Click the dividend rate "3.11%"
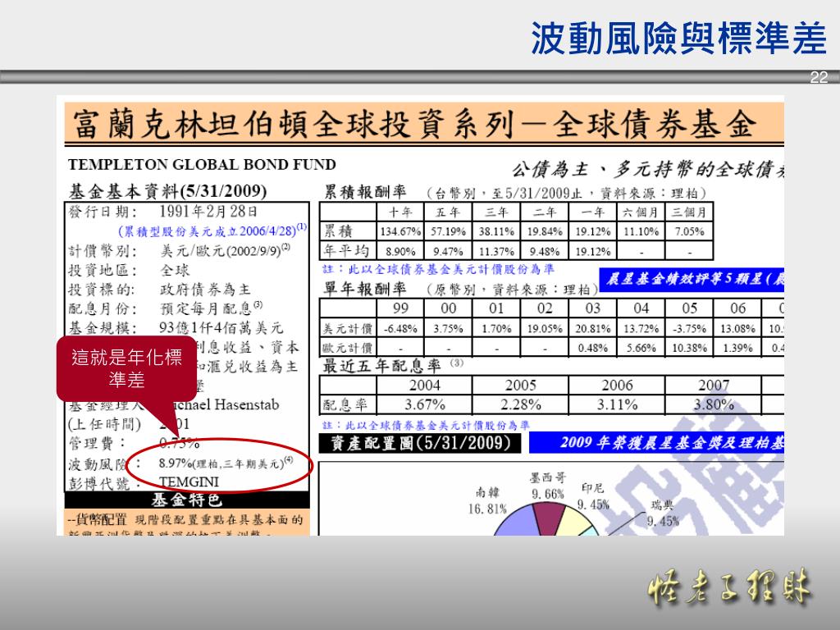840x630 pixels. [617, 404]
